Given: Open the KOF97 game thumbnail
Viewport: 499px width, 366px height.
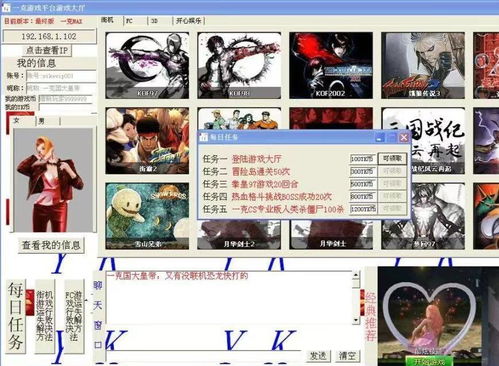Looking at the screenshot, I should click(147, 65).
